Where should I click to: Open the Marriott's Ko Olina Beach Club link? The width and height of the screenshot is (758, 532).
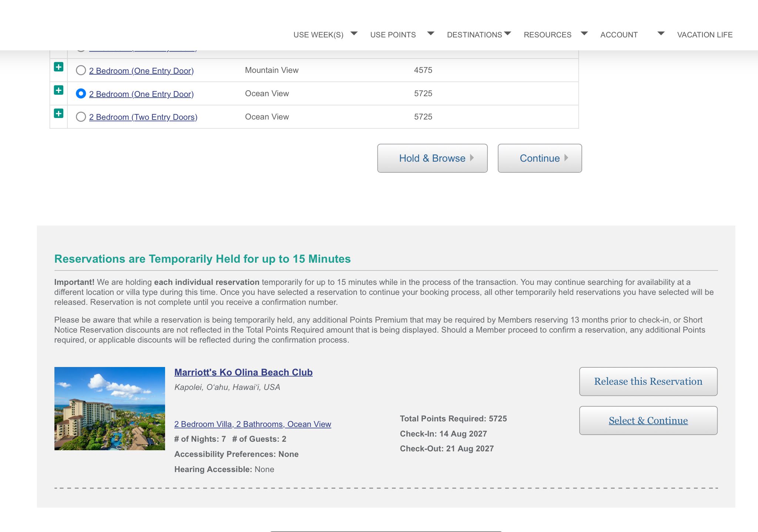click(243, 372)
